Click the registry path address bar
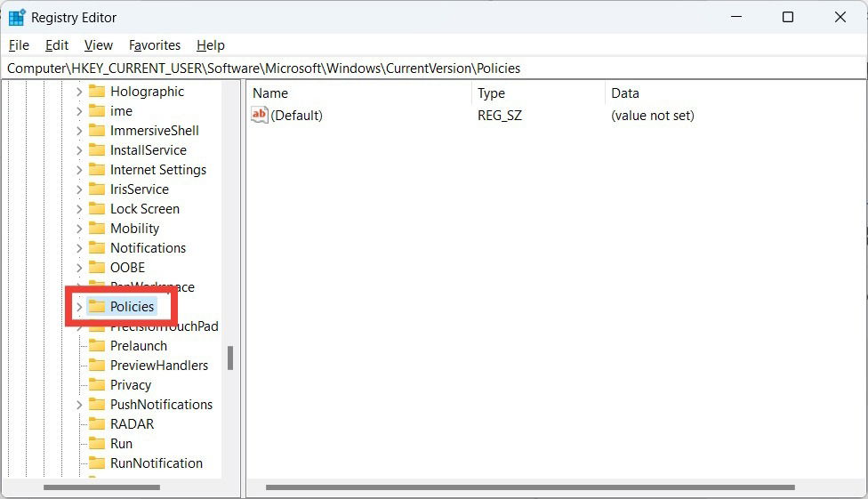 (x=434, y=68)
